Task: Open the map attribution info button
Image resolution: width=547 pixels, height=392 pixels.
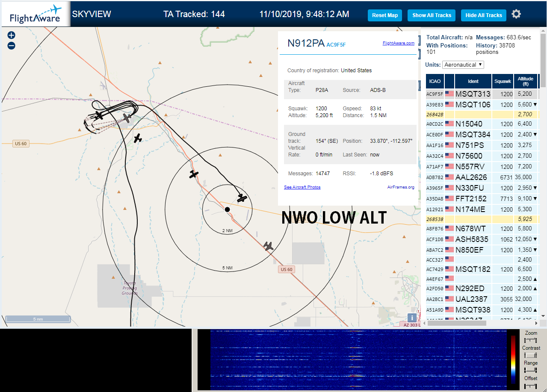Action: [412, 318]
